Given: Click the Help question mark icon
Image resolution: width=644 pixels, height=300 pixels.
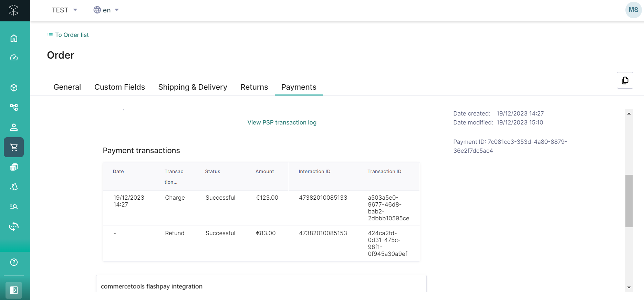Looking at the screenshot, I should pos(14,262).
